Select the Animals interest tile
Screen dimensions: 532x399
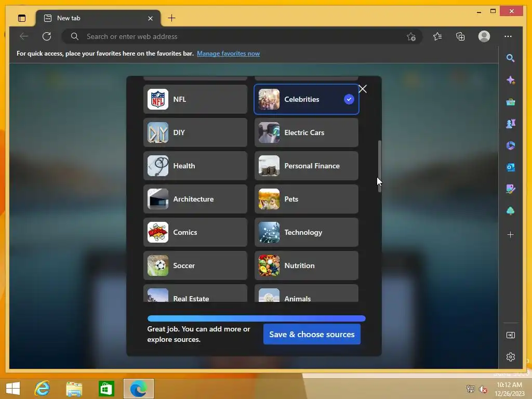click(307, 294)
